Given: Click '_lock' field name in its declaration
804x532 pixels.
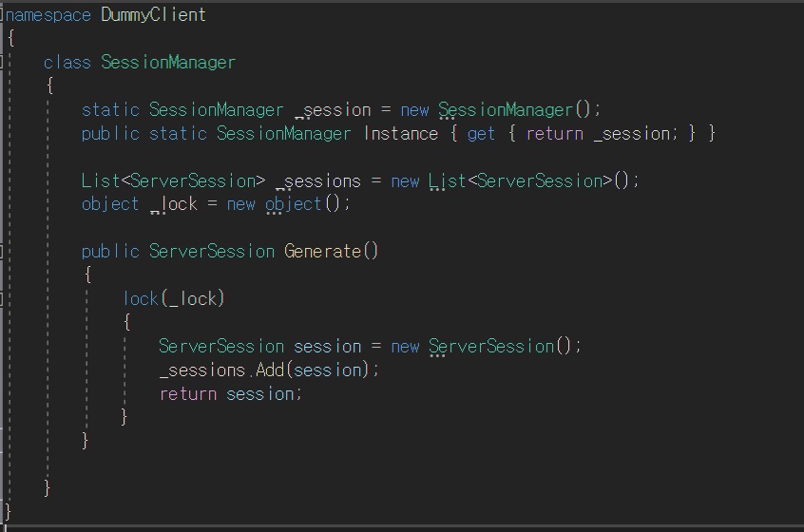Looking at the screenshot, I should 174,204.
